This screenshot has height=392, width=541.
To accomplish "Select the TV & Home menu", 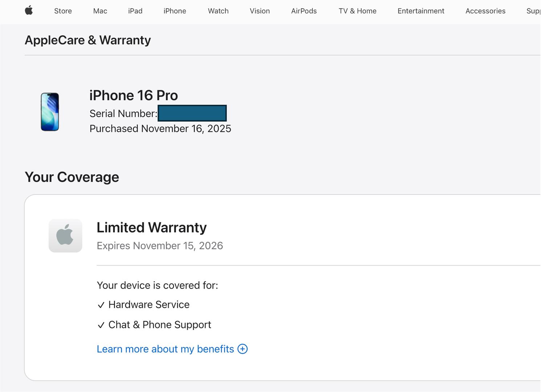I will click(357, 11).
